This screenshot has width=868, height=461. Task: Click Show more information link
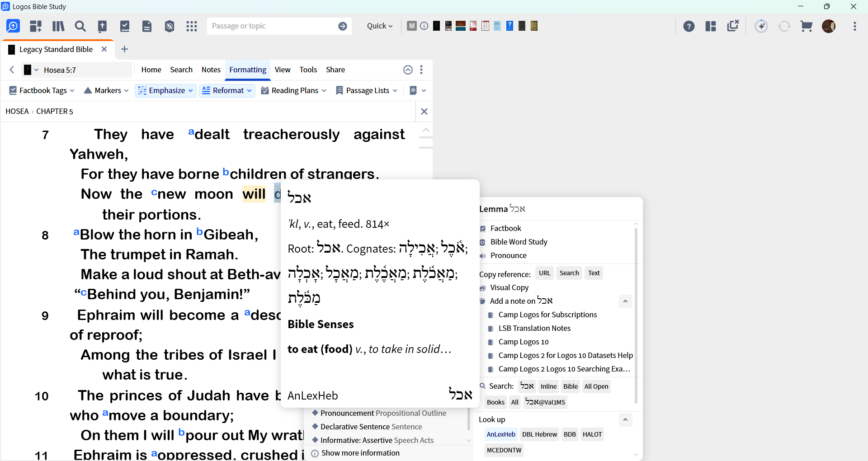360,453
